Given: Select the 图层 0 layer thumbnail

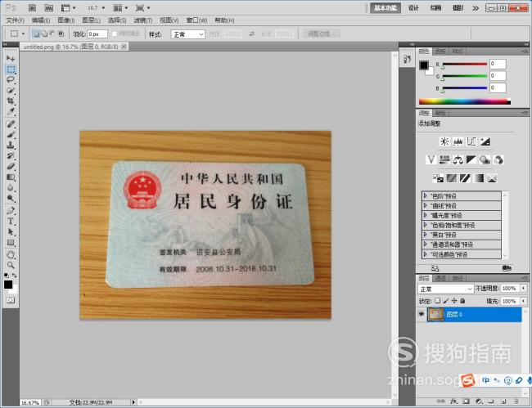Looking at the screenshot, I should [x=435, y=314].
